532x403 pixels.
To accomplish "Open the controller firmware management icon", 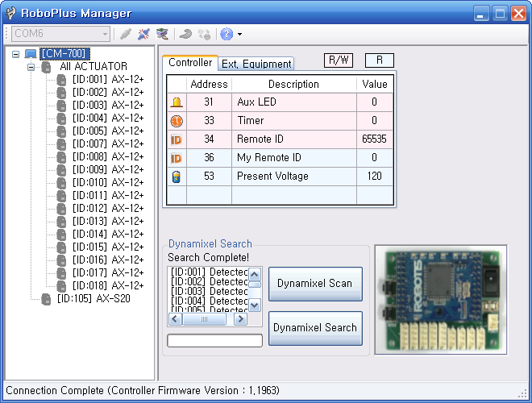I will (162, 34).
